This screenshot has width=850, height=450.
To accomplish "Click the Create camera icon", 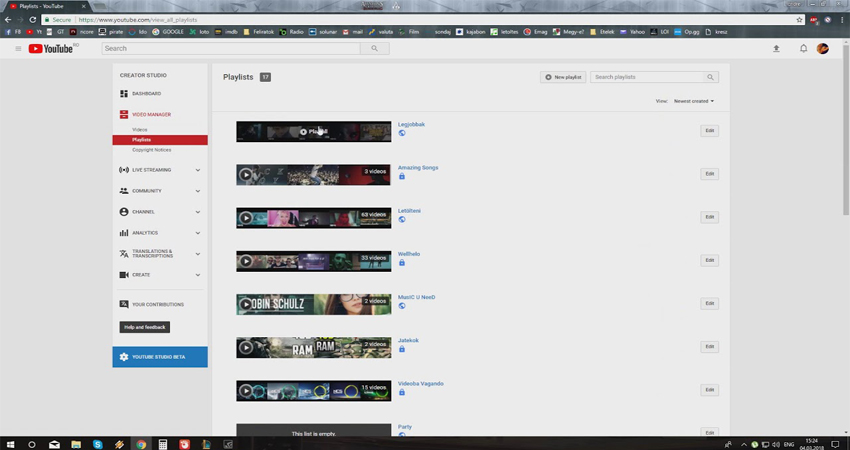I will (124, 275).
